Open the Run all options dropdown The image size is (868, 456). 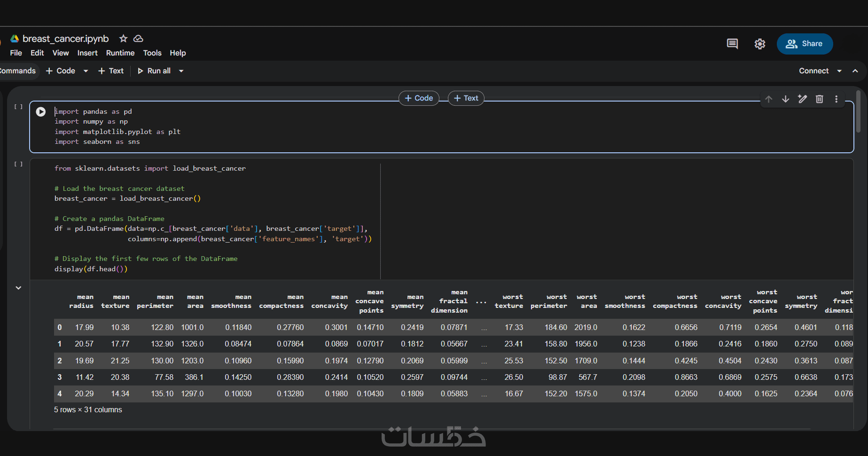(181, 71)
